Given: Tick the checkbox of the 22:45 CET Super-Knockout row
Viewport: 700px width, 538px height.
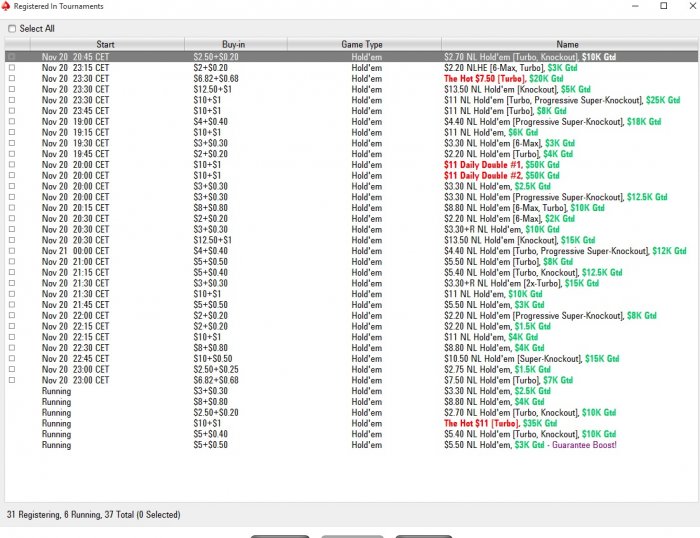Looking at the screenshot, I should point(12,358).
